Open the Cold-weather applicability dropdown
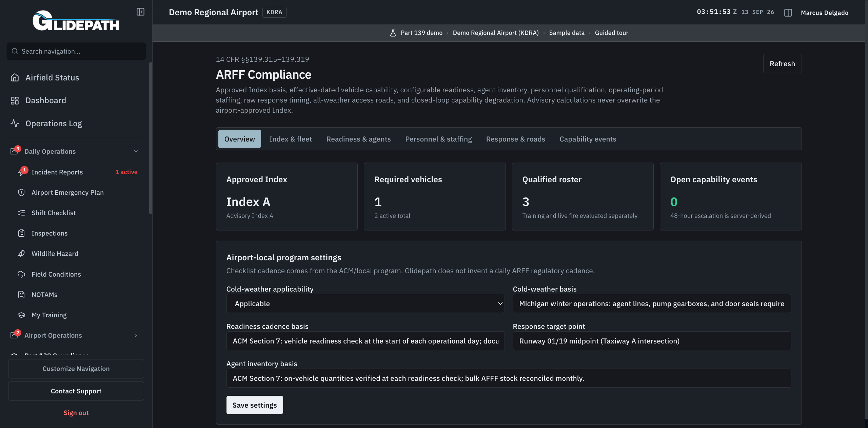 [365, 303]
